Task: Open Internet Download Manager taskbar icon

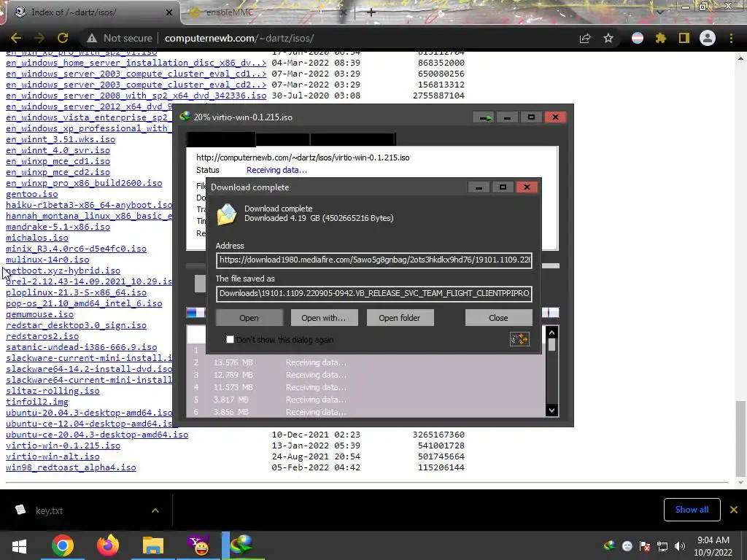Action: 241,545
